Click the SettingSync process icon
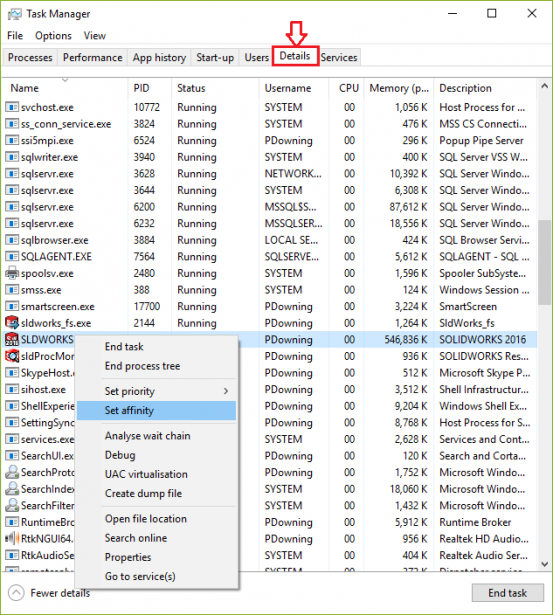Screen dimensions: 553x615 coord(12,422)
